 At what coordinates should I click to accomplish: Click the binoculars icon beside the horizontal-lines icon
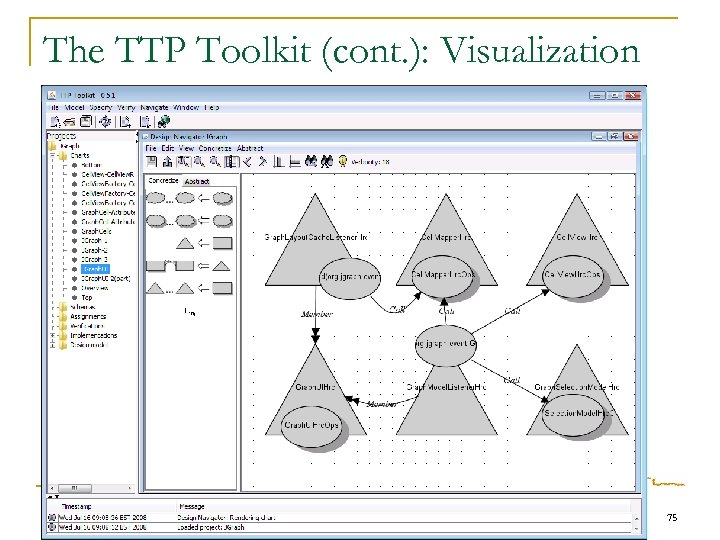coord(311,162)
